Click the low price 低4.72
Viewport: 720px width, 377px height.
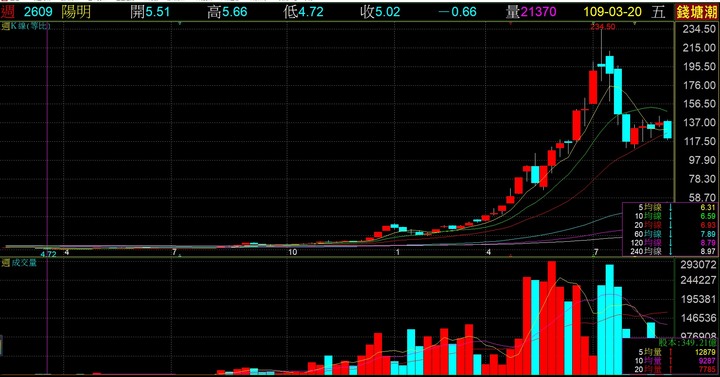[304, 12]
